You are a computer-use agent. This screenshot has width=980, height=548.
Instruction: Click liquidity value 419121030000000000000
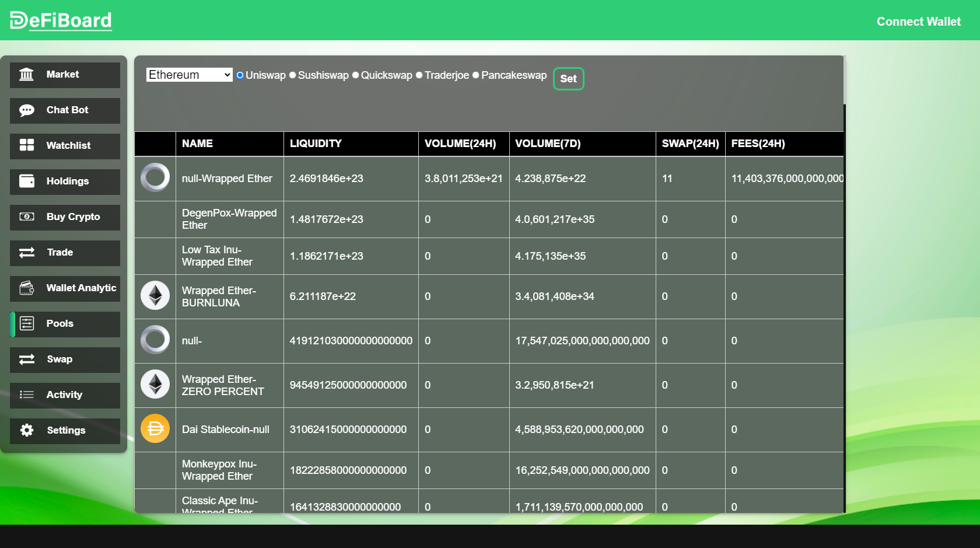click(x=351, y=341)
